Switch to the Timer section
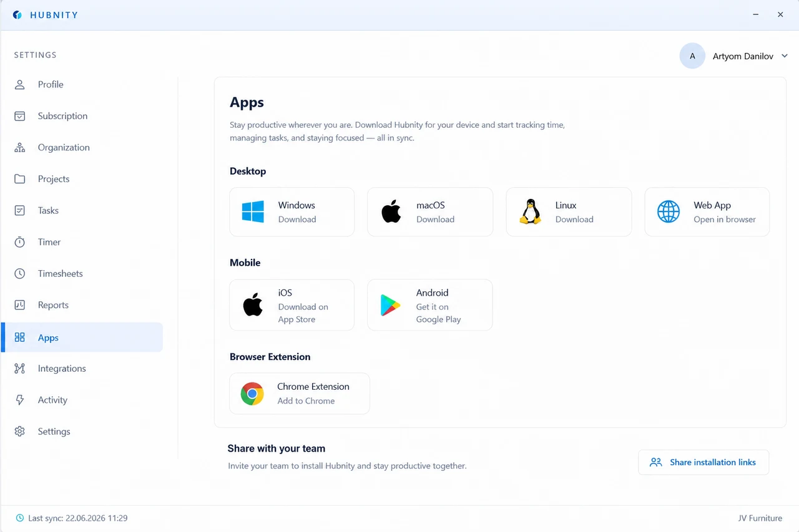 coord(82,242)
